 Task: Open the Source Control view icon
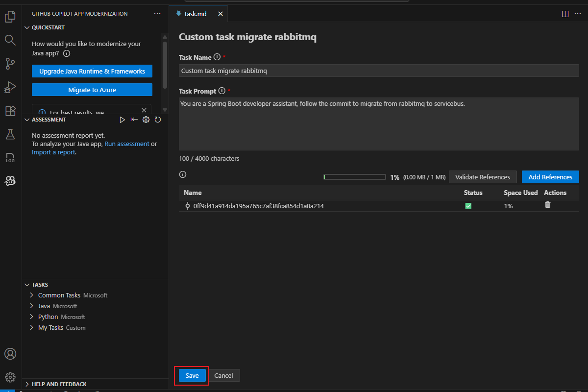tap(10, 63)
